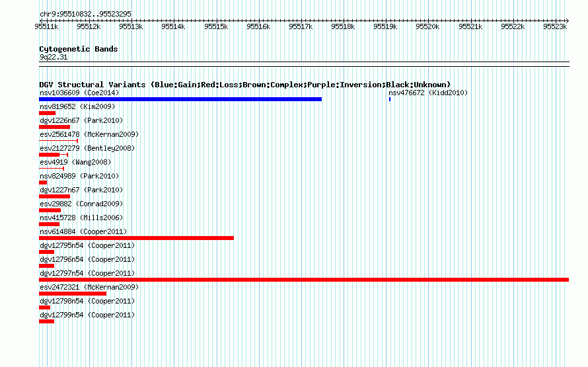The width and height of the screenshot is (588, 367).
Task: Click the 95521k ruler tick label
Action: [x=470, y=26]
